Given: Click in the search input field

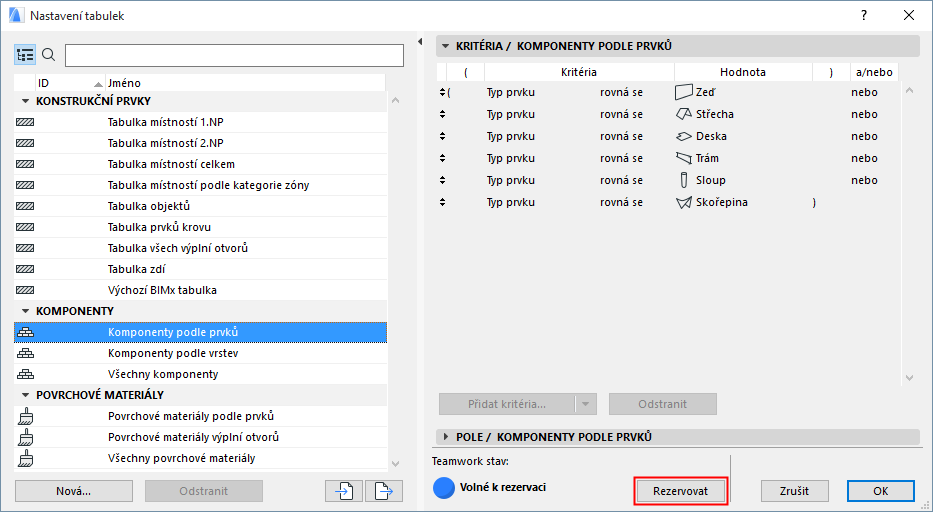Looking at the screenshot, I should pyautogui.click(x=234, y=55).
